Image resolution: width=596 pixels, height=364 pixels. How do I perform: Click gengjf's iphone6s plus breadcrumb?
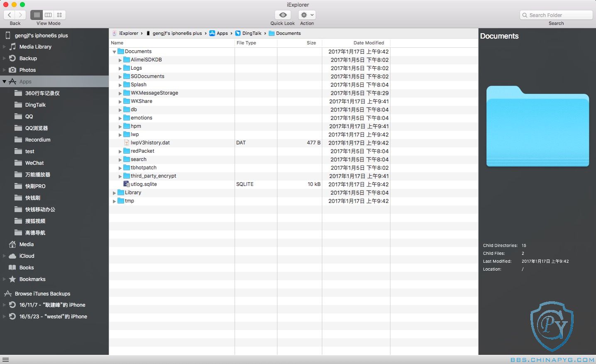[177, 33]
